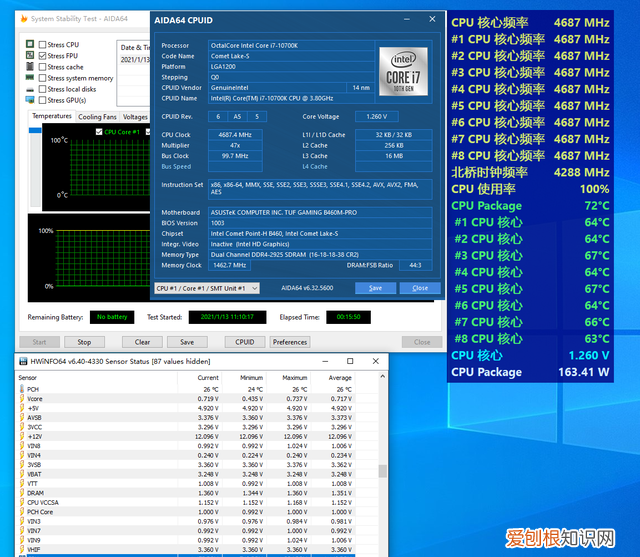Enable the Stress GPU(s) checkbox
Viewport: 640px width, 557px height.
tap(42, 100)
